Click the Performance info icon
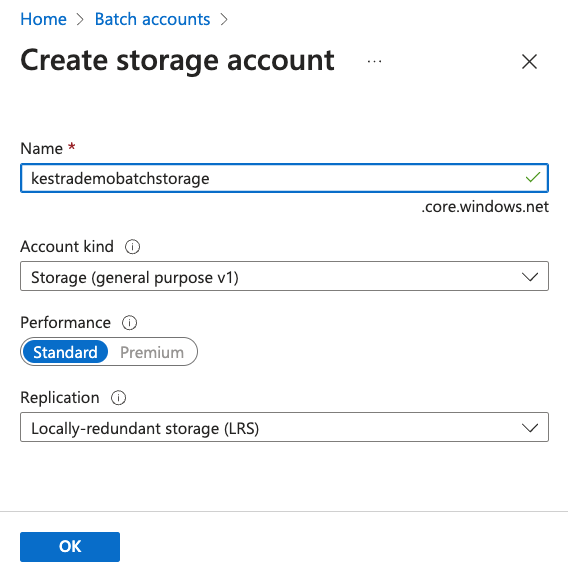Screen dimensions: 568x575 pyautogui.click(x=129, y=323)
